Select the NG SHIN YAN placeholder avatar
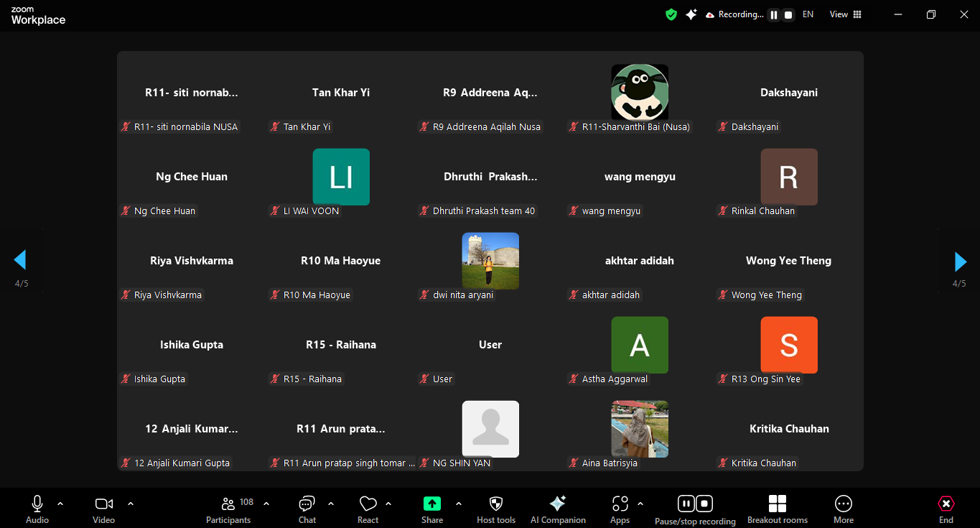The image size is (980, 528). [x=490, y=429]
